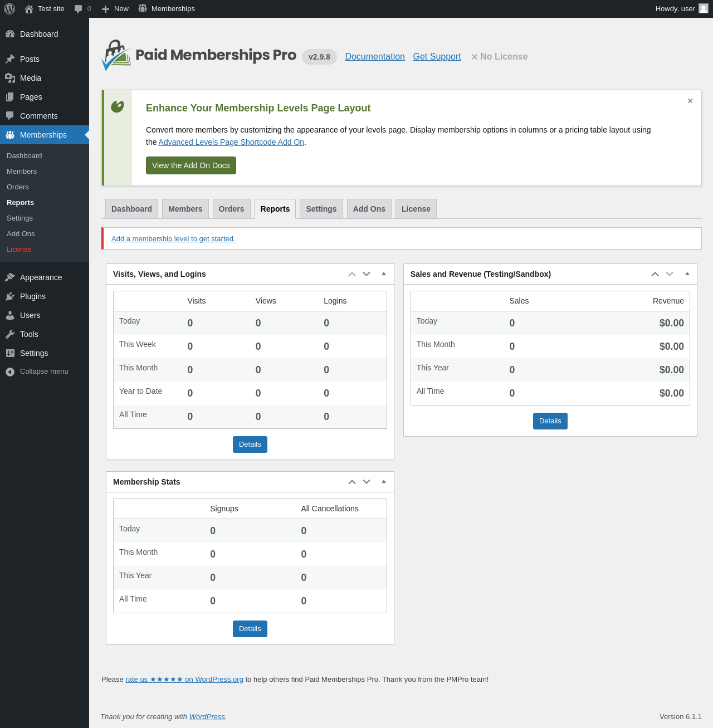Click Add a membership level link
The width and height of the screenshot is (713, 728).
pos(173,239)
